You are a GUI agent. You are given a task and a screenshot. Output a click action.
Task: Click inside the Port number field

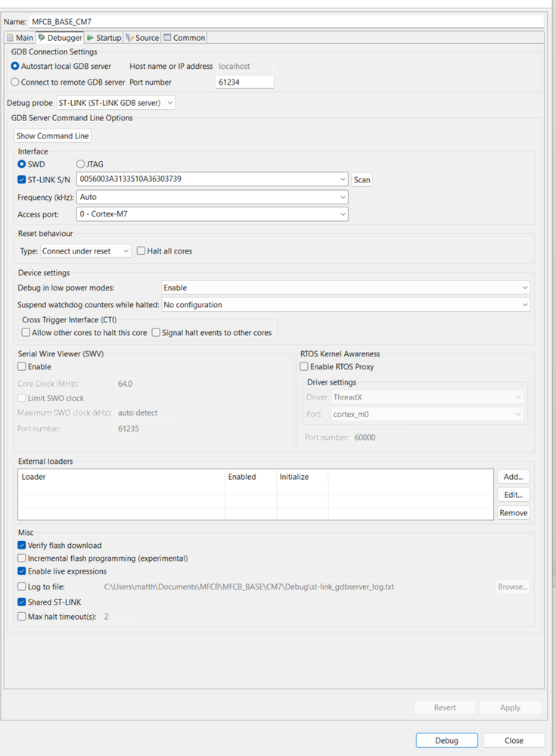244,82
